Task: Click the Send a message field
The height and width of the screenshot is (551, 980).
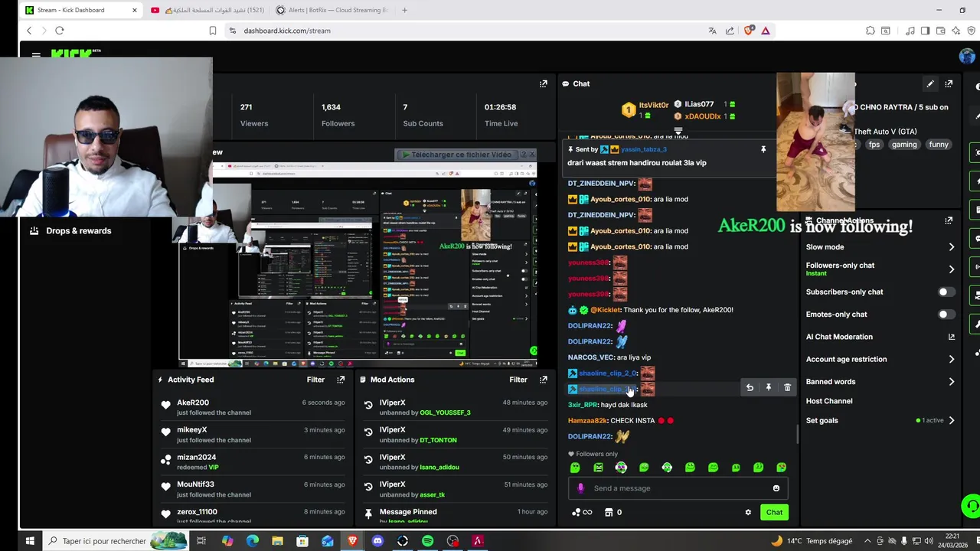Action: [x=678, y=488]
